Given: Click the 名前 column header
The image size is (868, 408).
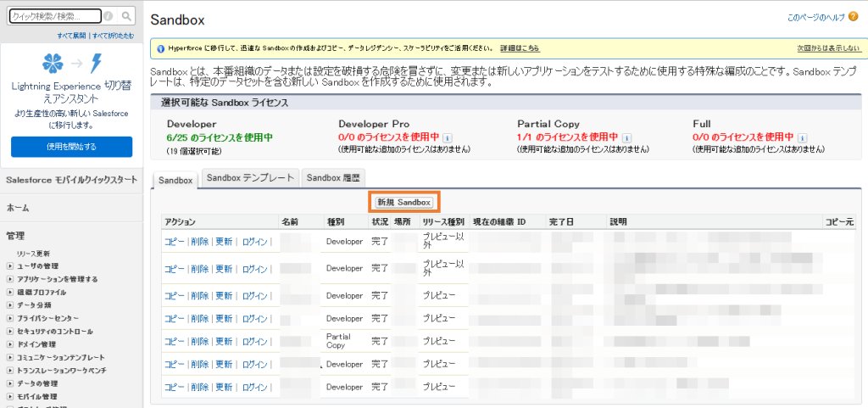Looking at the screenshot, I should click(x=290, y=222).
